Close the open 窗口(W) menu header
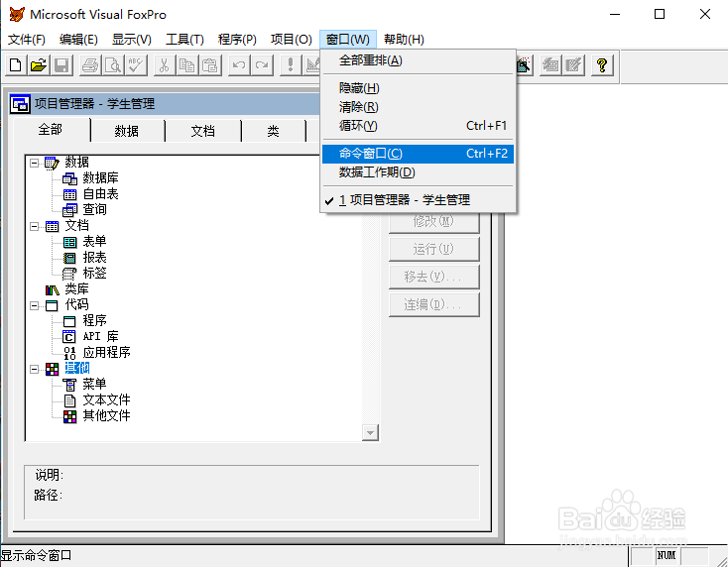728x567 pixels. click(x=348, y=40)
